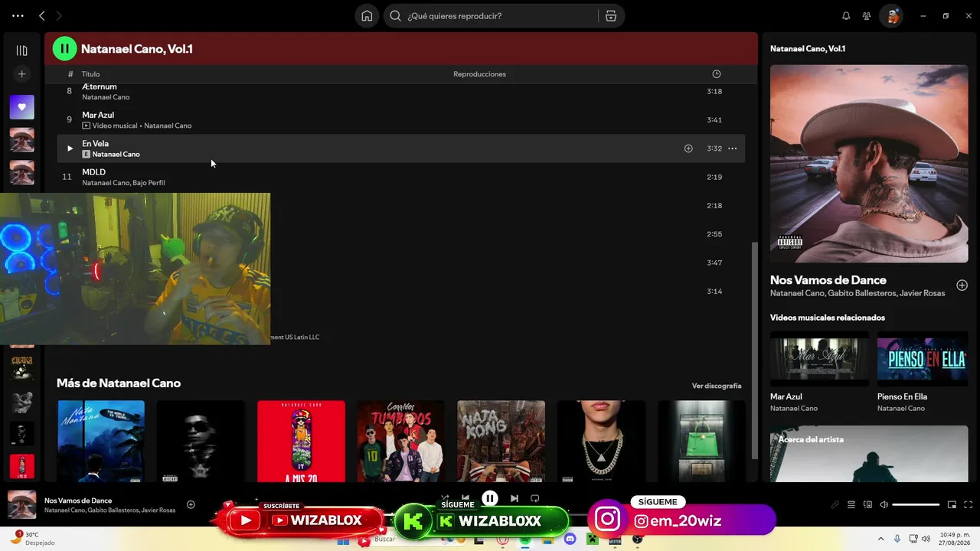Open the play queue
The image size is (980, 551).
pos(851,504)
